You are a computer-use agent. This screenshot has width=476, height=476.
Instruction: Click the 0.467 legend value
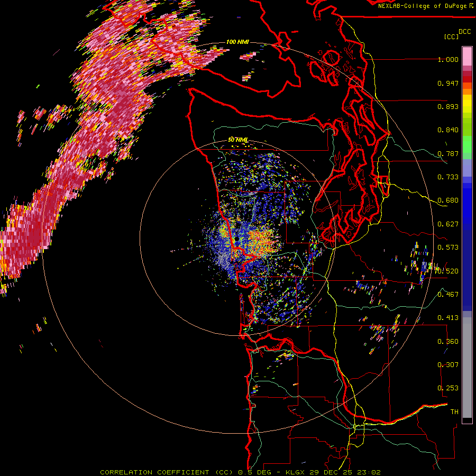point(448,295)
